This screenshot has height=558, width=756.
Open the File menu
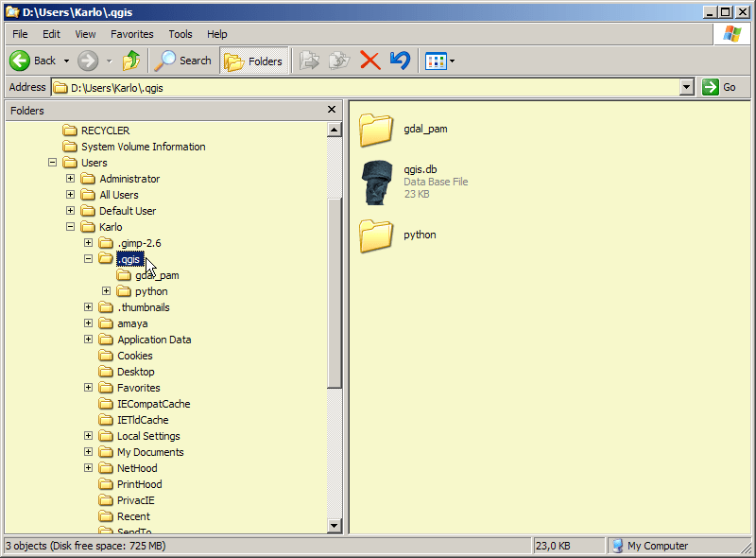[x=20, y=34]
